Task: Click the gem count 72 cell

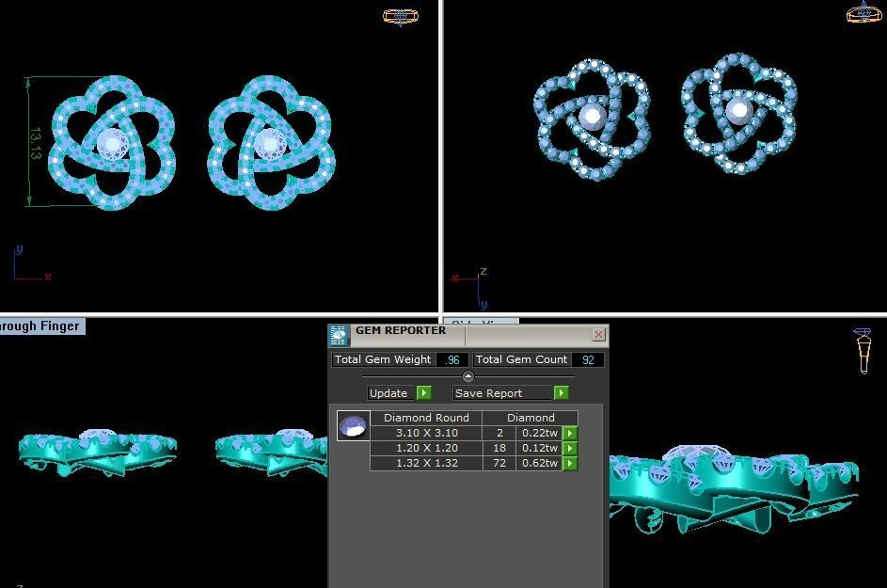Action: (499, 463)
